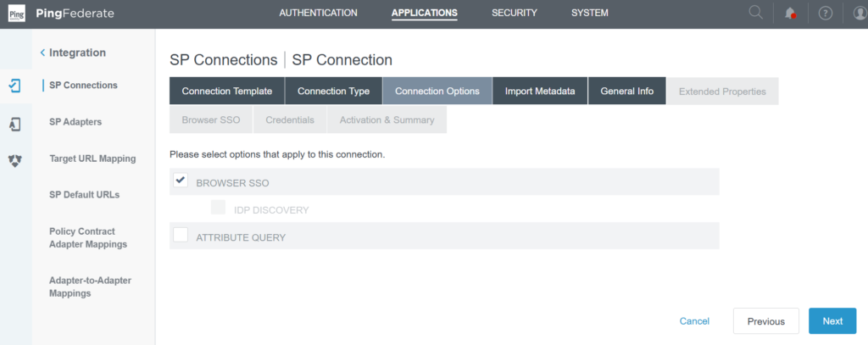
Task: Open the Security menu
Action: click(515, 13)
